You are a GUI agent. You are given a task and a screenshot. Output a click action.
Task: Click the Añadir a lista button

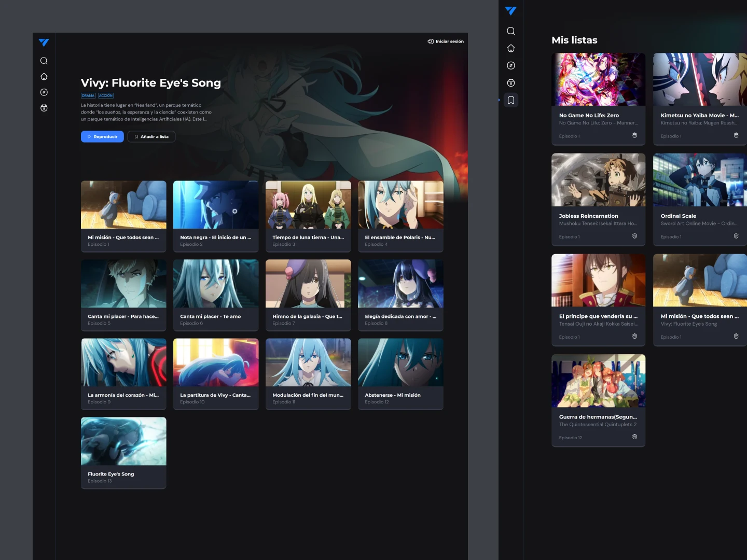point(151,136)
